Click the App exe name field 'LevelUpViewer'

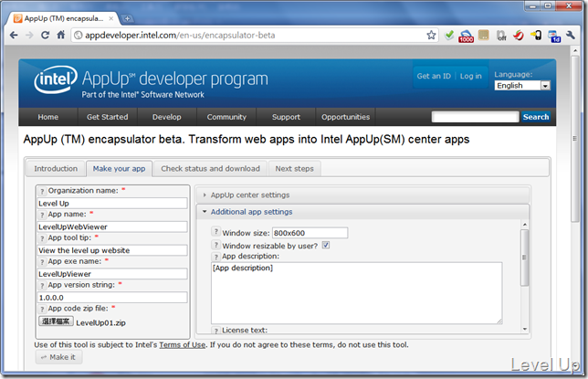pos(112,274)
